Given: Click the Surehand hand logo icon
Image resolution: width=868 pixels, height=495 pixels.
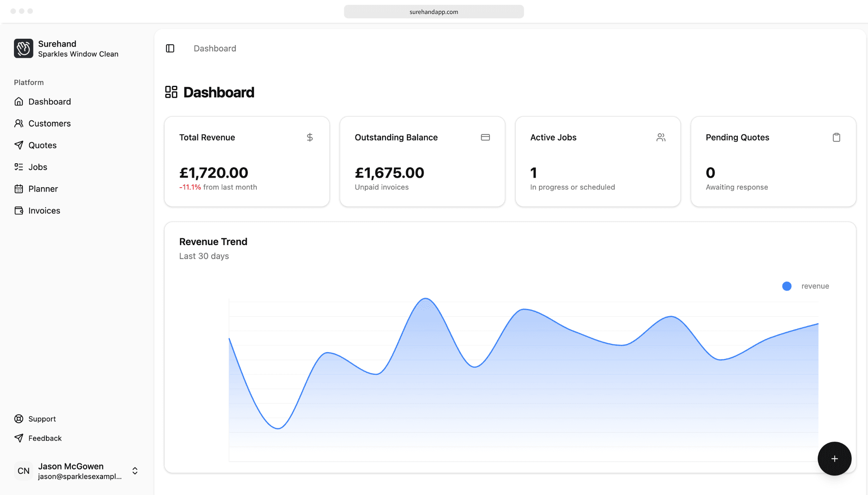Looking at the screenshot, I should tap(24, 48).
